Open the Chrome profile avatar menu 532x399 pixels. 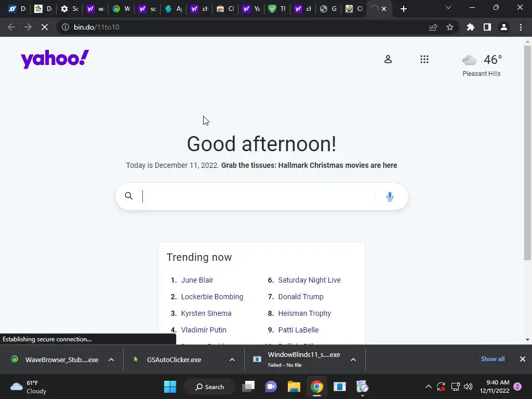click(x=504, y=27)
